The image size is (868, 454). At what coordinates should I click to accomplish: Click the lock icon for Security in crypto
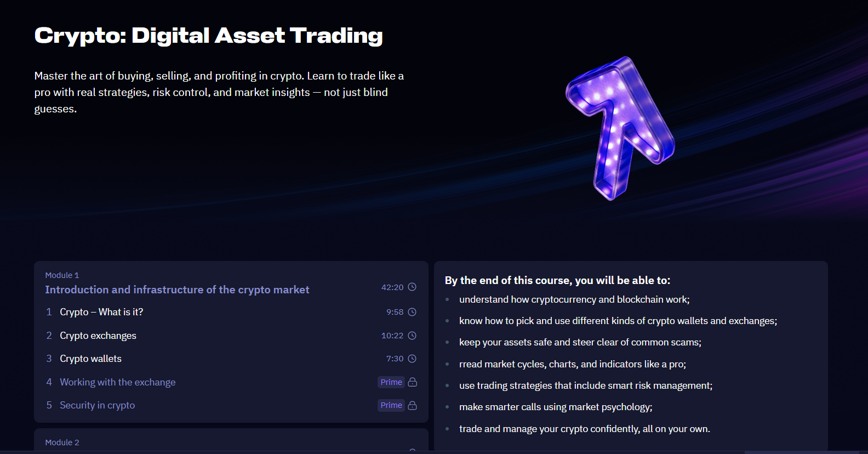pos(413,405)
